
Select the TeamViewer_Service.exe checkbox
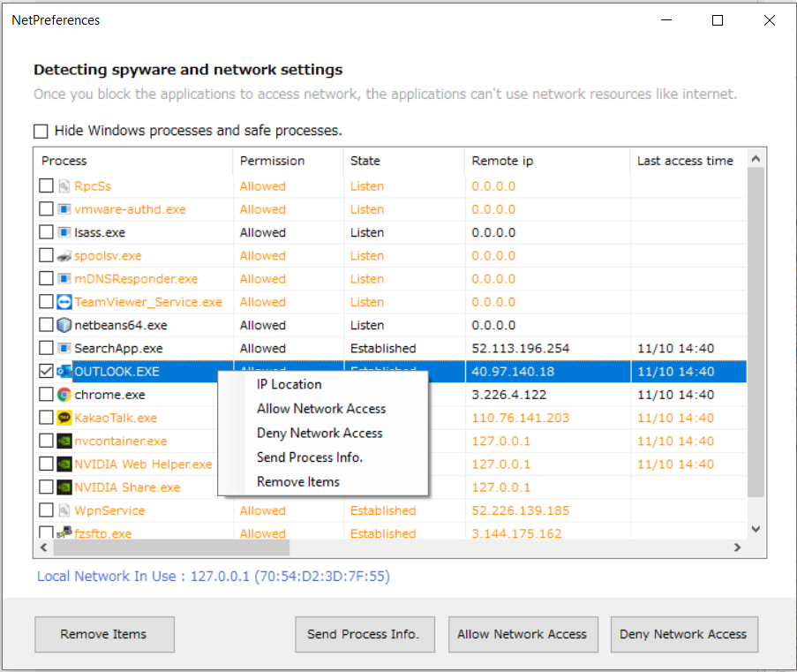[x=46, y=302]
